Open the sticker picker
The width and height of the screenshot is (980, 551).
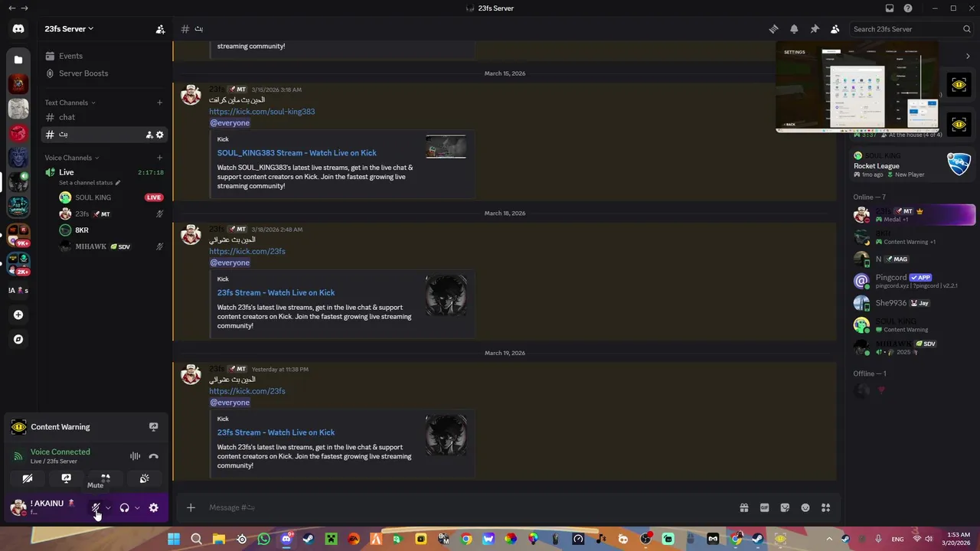785,507
